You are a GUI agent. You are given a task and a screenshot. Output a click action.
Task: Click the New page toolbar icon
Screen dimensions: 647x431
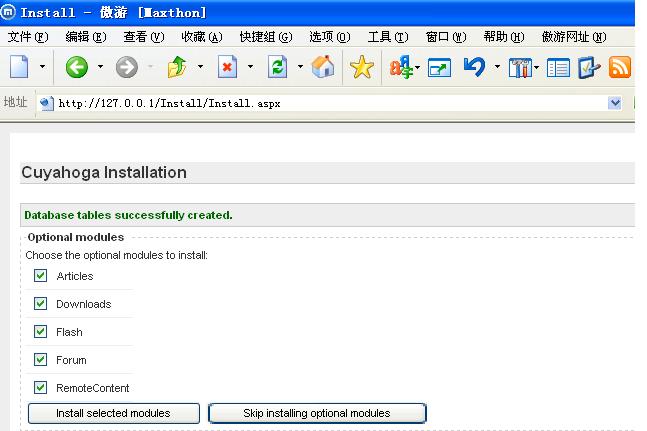click(19, 67)
